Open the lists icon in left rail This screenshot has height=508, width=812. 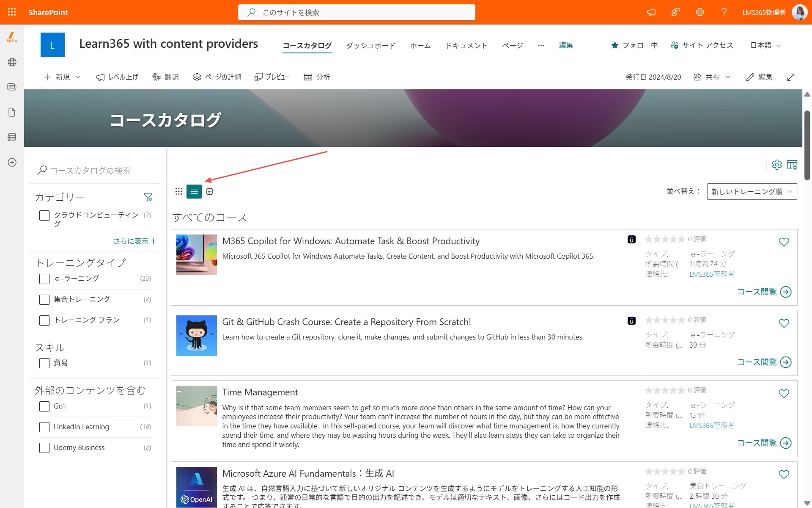point(12,137)
